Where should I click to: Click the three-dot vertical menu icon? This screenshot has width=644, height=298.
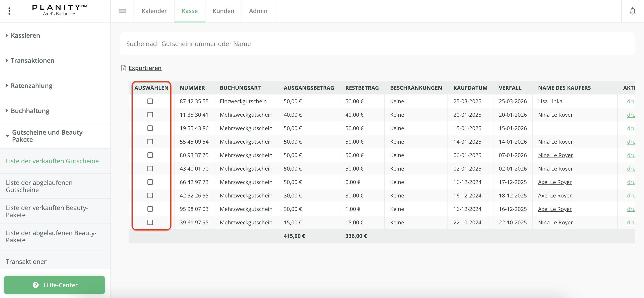coord(9,11)
